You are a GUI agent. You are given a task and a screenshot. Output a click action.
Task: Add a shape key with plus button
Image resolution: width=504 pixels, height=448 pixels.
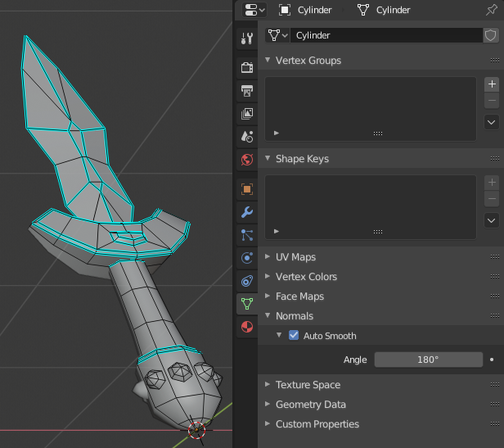point(492,183)
